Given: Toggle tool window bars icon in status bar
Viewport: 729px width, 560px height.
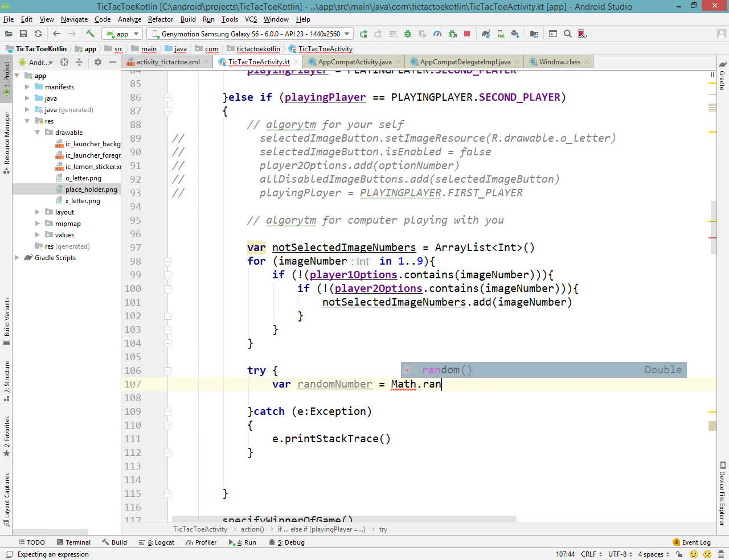Looking at the screenshot, I should (x=9, y=554).
